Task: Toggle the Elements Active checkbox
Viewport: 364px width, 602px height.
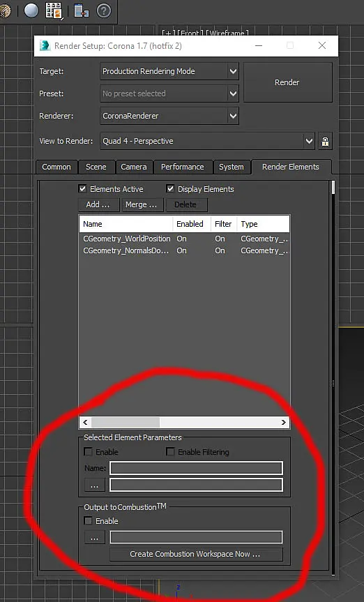Action: pyautogui.click(x=82, y=188)
